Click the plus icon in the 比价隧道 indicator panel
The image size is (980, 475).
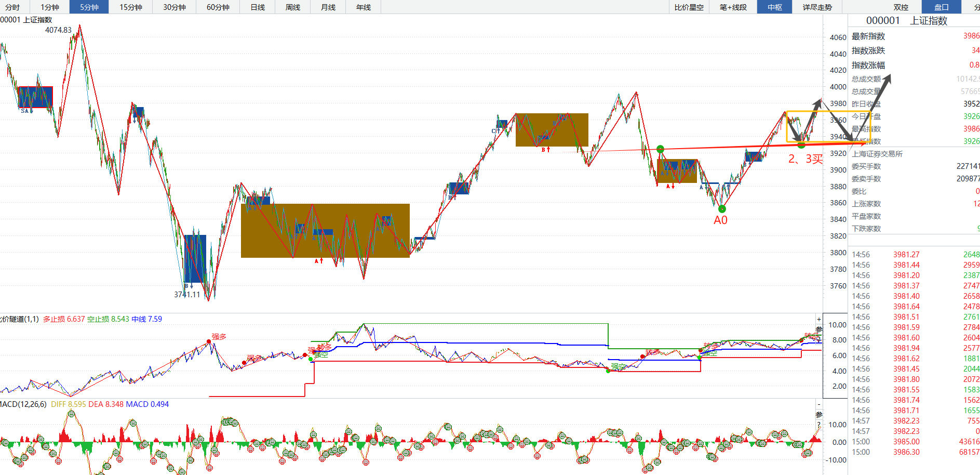tap(819, 319)
